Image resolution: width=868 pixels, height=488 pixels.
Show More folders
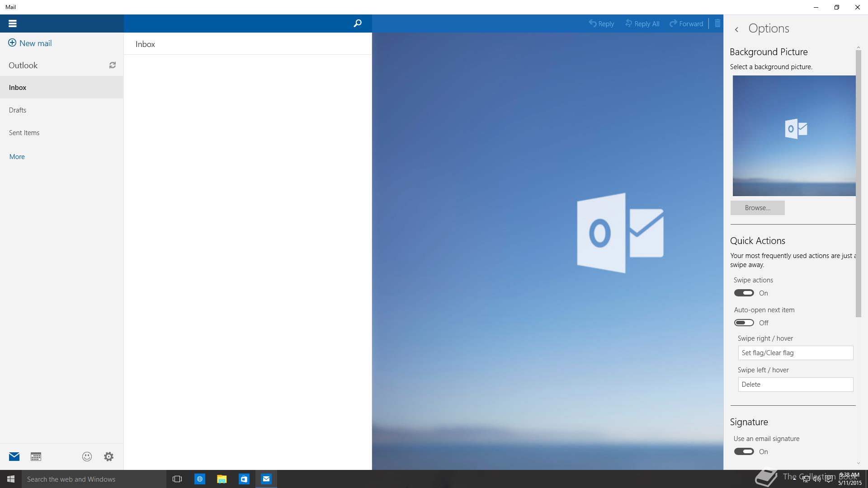click(x=17, y=156)
